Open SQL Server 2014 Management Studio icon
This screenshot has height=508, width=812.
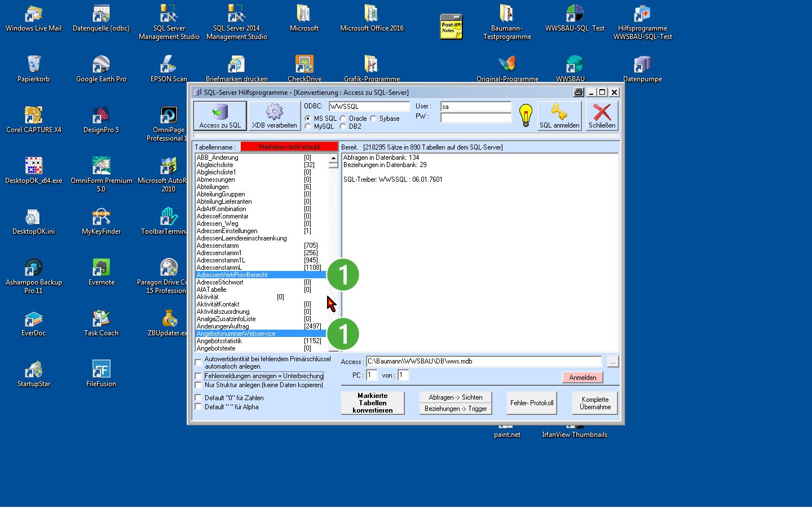237,23
